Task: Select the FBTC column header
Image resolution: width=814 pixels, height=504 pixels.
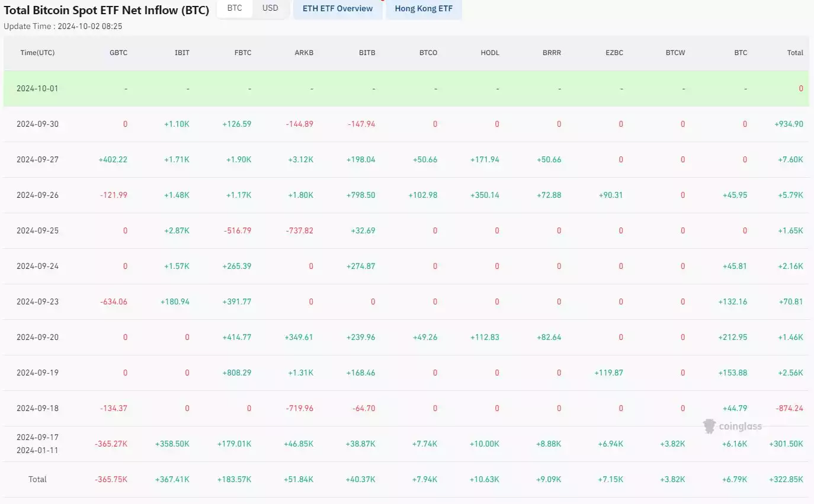Action: tap(242, 53)
